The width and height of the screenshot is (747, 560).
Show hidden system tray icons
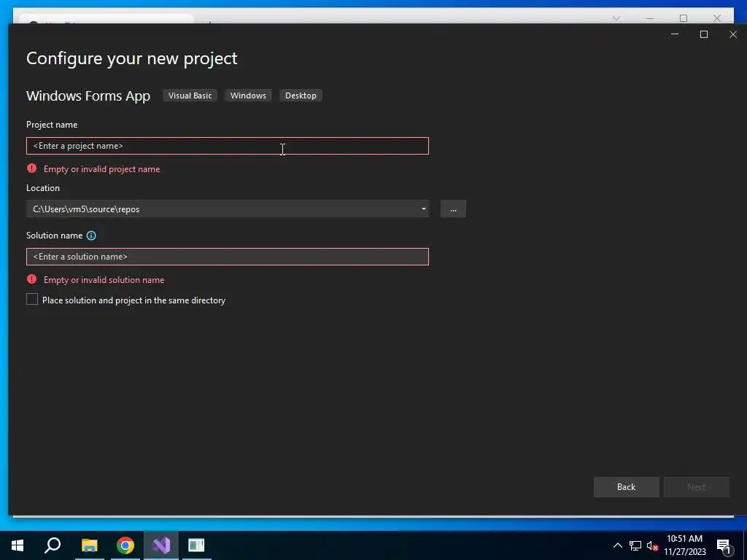click(x=617, y=545)
